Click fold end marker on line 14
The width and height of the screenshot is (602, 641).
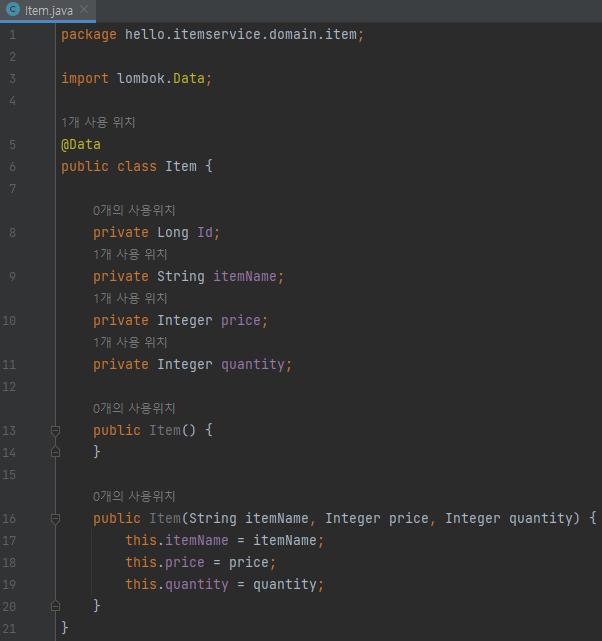click(56, 452)
